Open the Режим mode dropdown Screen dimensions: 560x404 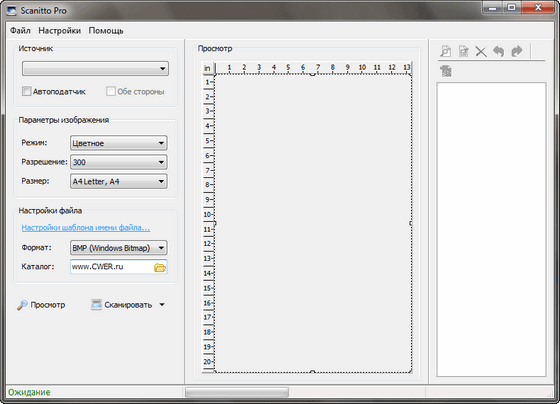click(x=119, y=143)
